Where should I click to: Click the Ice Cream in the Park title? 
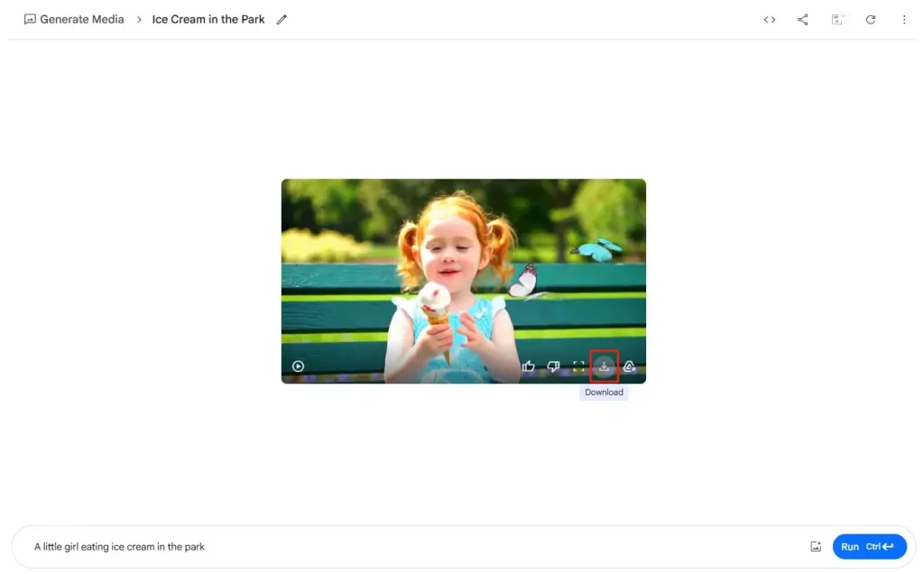point(208,20)
